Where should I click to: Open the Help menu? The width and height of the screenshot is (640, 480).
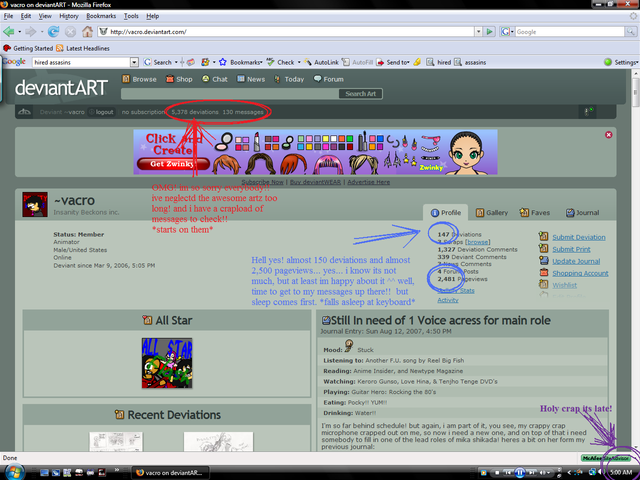tap(153, 16)
